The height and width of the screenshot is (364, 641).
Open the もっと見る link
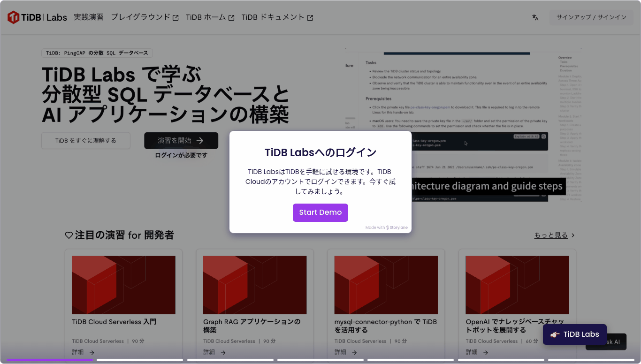551,235
